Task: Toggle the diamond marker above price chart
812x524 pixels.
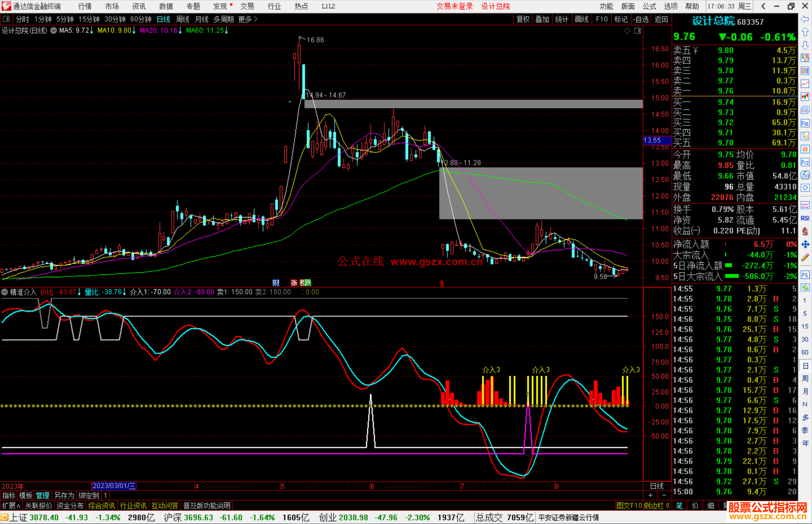Action: coord(627,31)
